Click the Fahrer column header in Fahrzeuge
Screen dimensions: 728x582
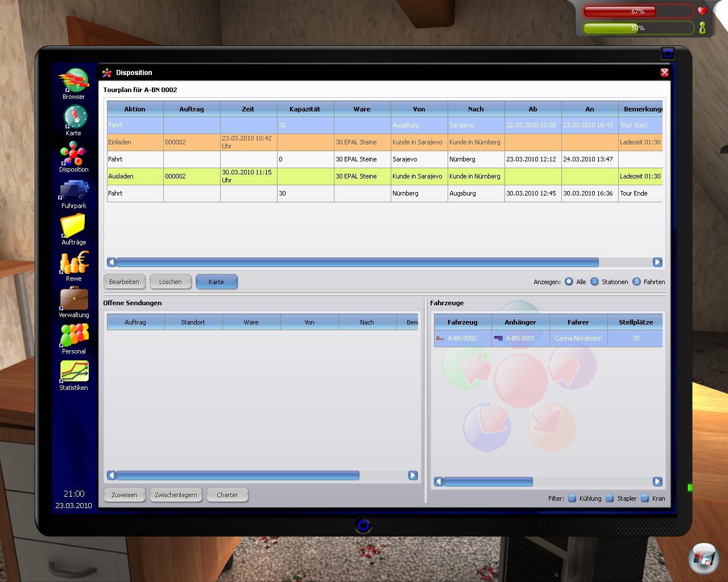pos(578,322)
